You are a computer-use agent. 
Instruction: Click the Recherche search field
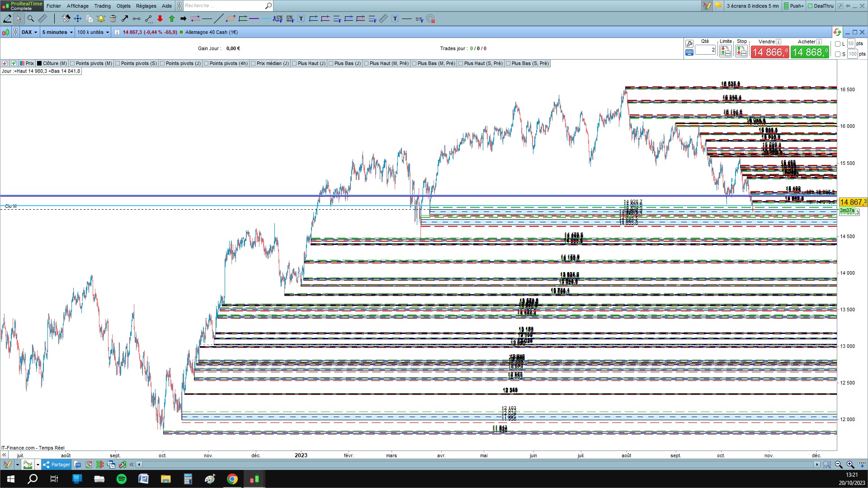[224, 6]
